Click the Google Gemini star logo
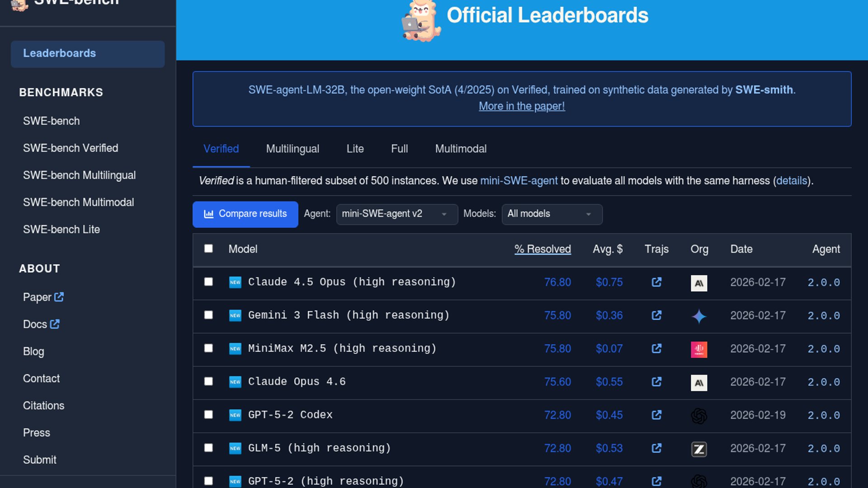The height and width of the screenshot is (488, 868). click(699, 316)
